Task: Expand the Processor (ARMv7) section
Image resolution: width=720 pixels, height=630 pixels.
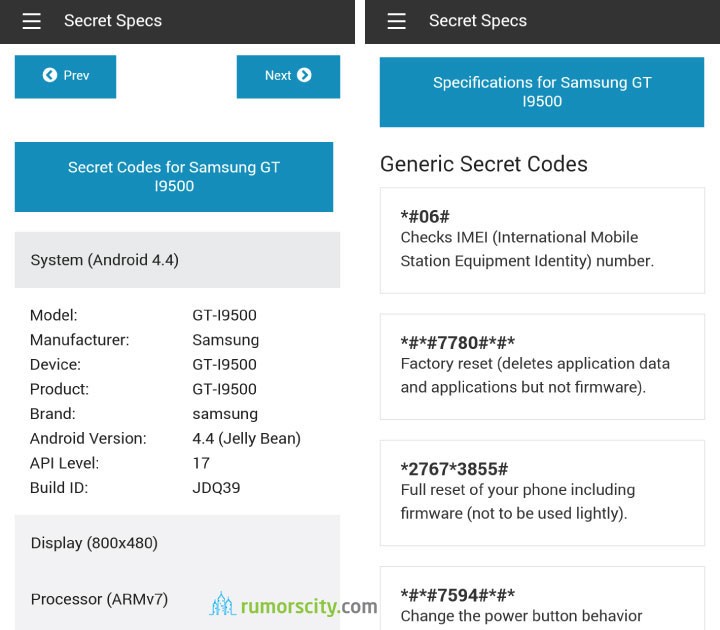Action: coord(177,599)
